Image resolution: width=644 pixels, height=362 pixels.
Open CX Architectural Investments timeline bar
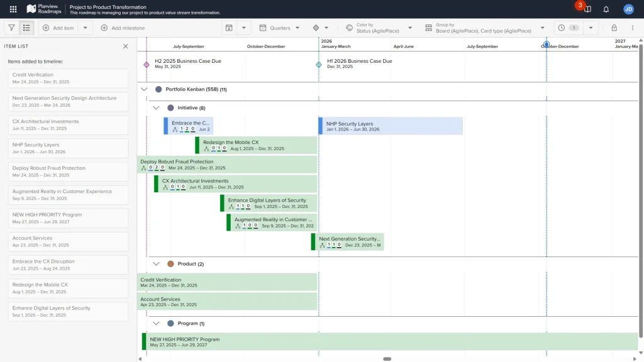coord(236,184)
